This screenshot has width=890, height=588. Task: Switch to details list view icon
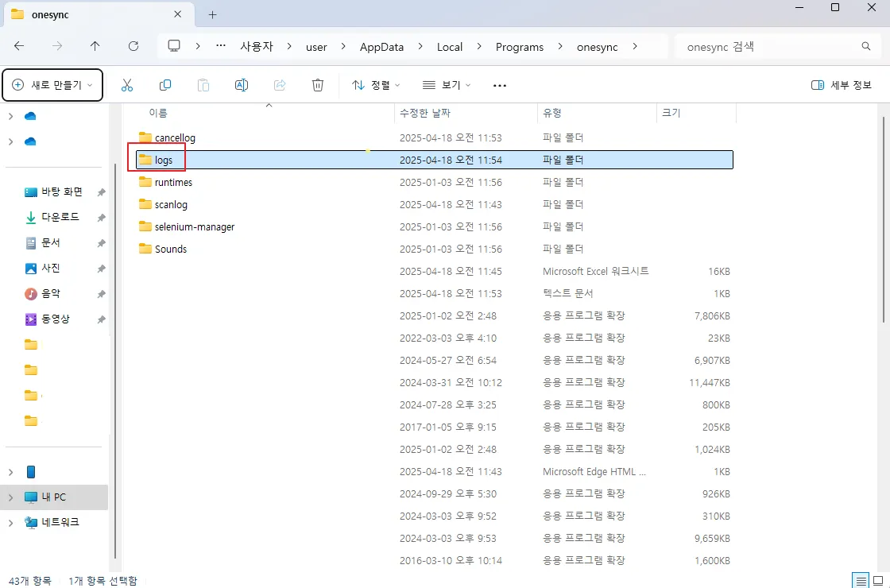(x=861, y=581)
